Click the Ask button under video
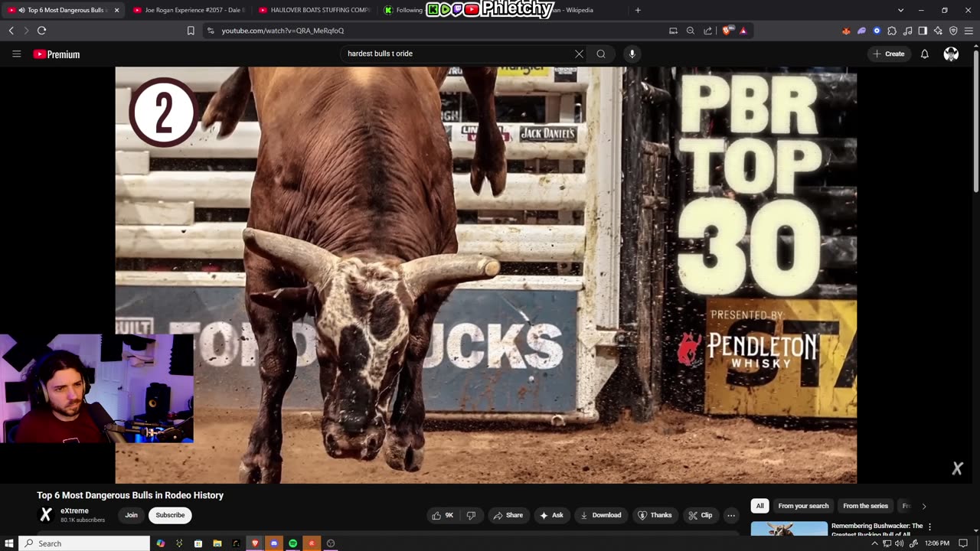 (x=552, y=515)
